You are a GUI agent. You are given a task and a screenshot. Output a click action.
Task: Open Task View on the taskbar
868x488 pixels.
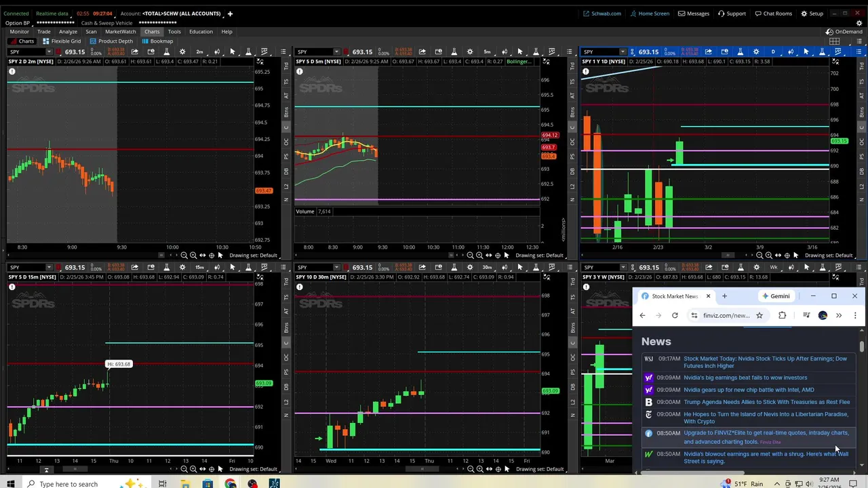point(162,483)
